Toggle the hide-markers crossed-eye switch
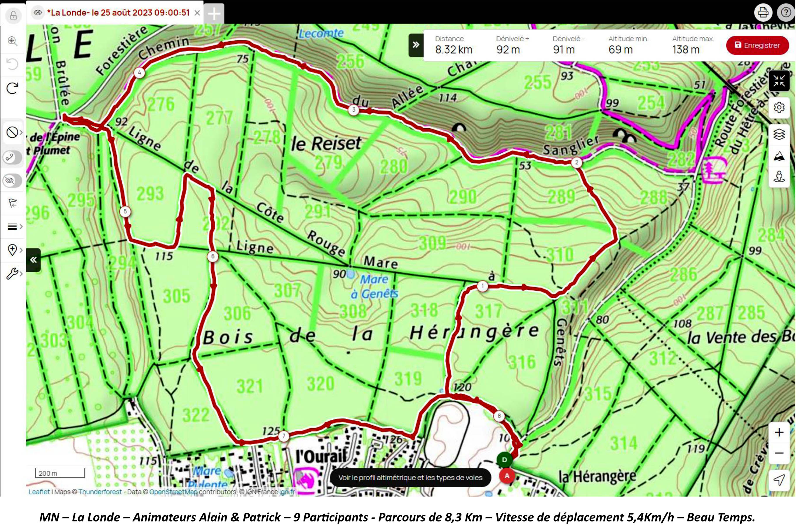The image size is (812, 528). tap(13, 180)
